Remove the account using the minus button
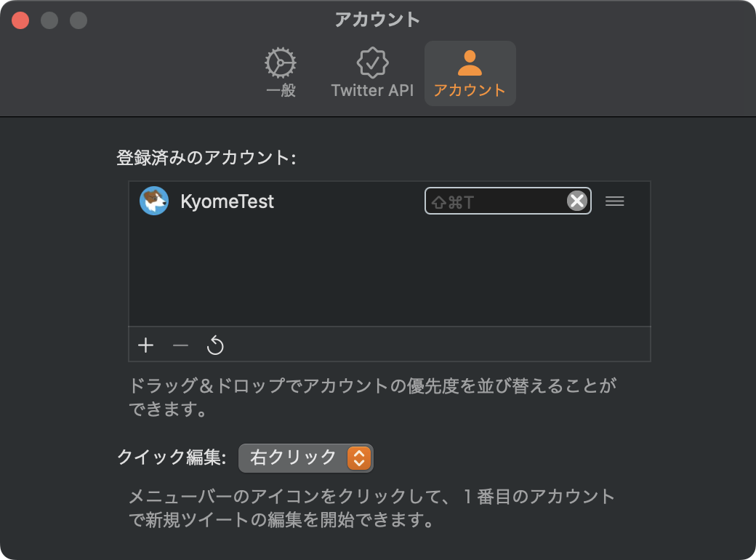The image size is (756, 560). pos(180,345)
